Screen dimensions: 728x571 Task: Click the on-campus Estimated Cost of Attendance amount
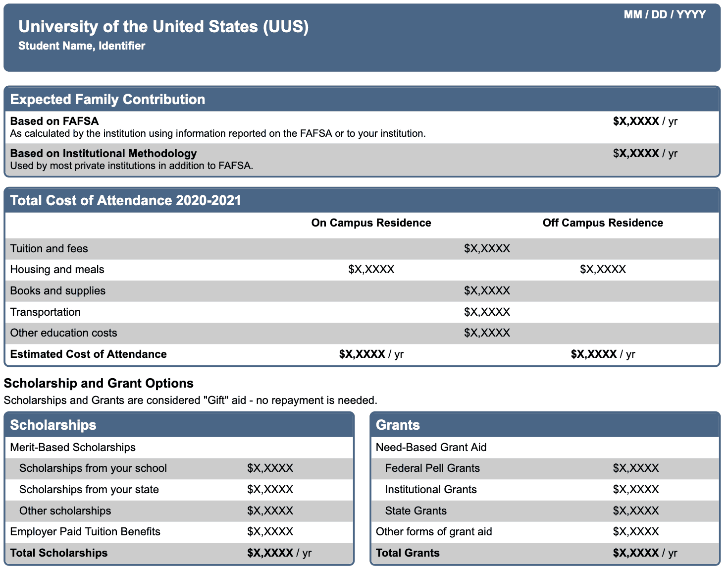(371, 354)
